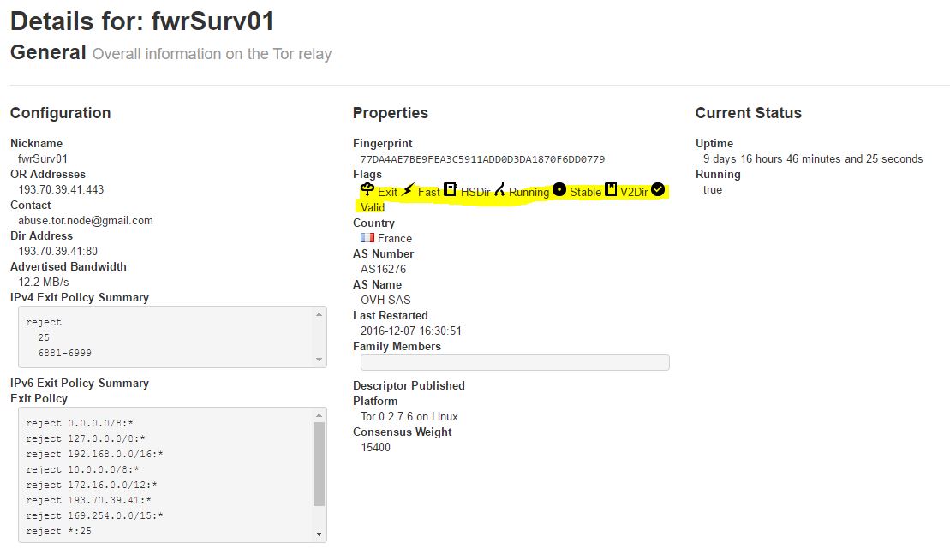Click the France country flag icon
The image size is (950, 560).
[367, 238]
